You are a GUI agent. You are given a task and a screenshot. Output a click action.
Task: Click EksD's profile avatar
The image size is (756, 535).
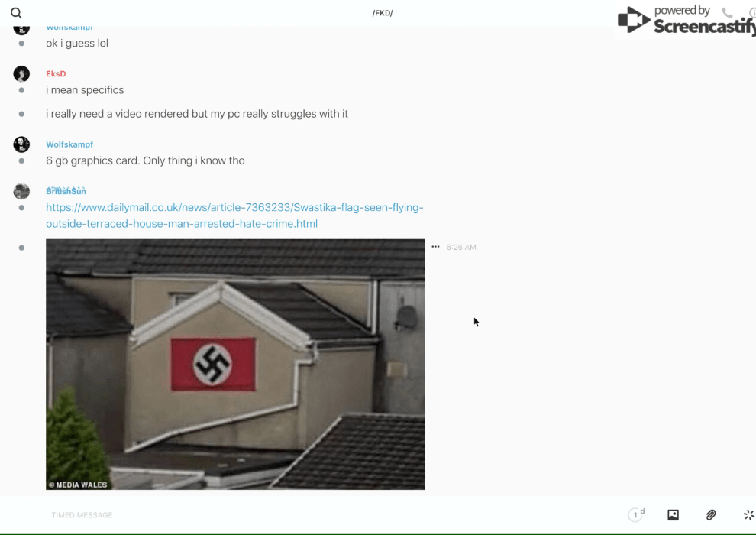coord(21,74)
